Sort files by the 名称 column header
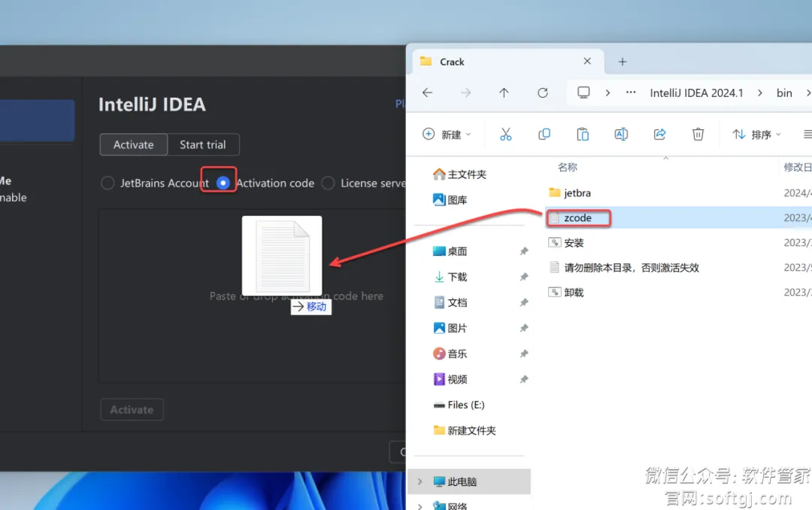 (x=568, y=167)
